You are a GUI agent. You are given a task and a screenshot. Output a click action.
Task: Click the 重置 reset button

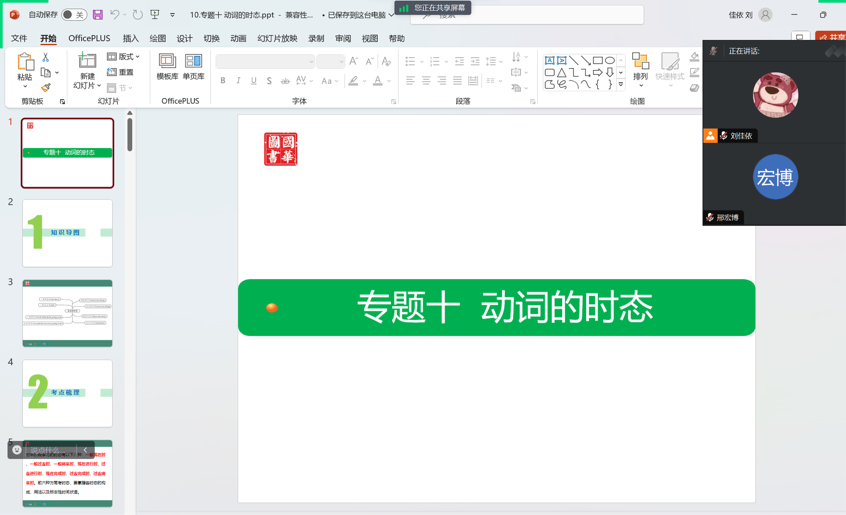[121, 72]
